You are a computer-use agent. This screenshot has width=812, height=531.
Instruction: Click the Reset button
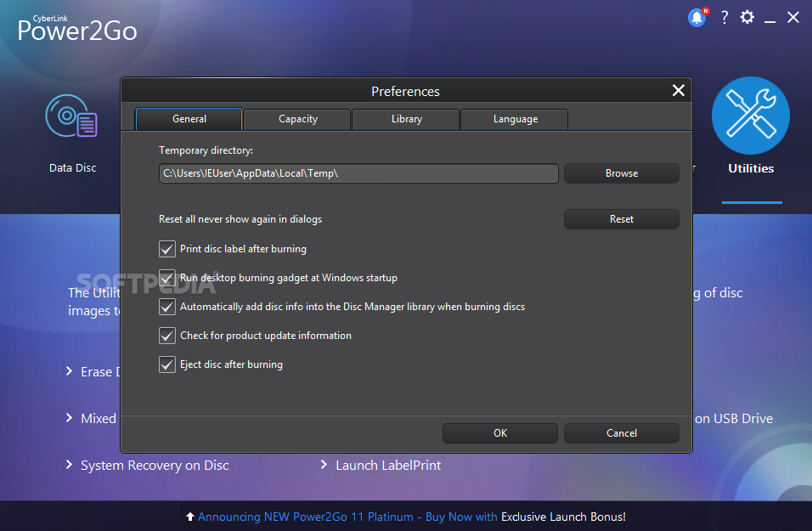pos(622,219)
